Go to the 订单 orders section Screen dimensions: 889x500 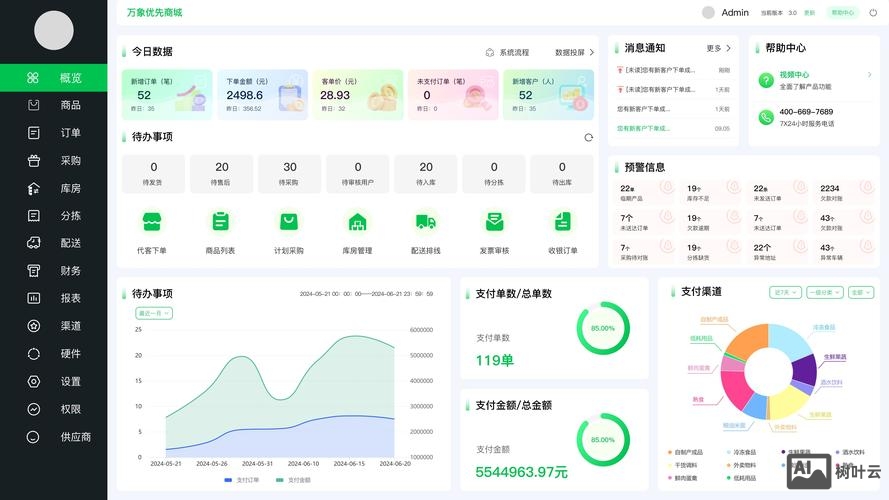53,133
